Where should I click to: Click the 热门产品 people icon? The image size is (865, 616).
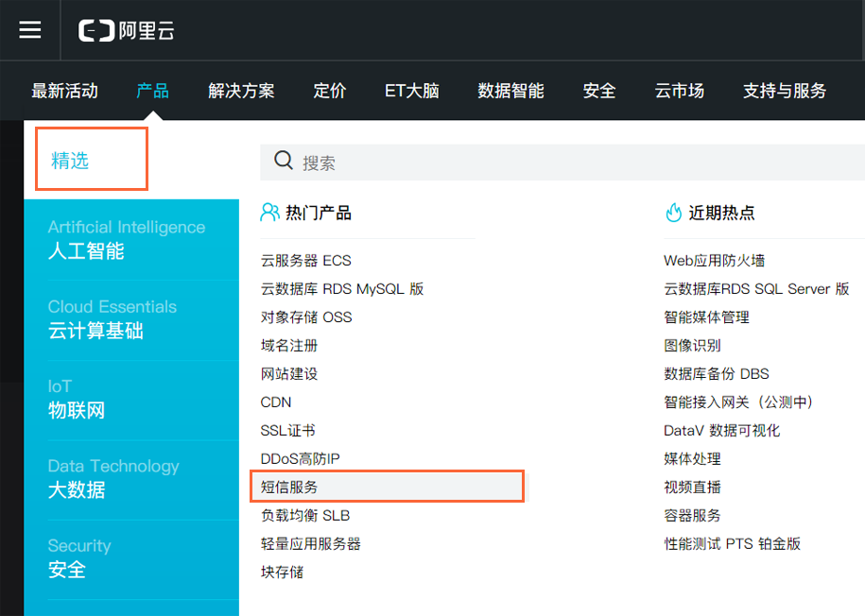point(269,213)
